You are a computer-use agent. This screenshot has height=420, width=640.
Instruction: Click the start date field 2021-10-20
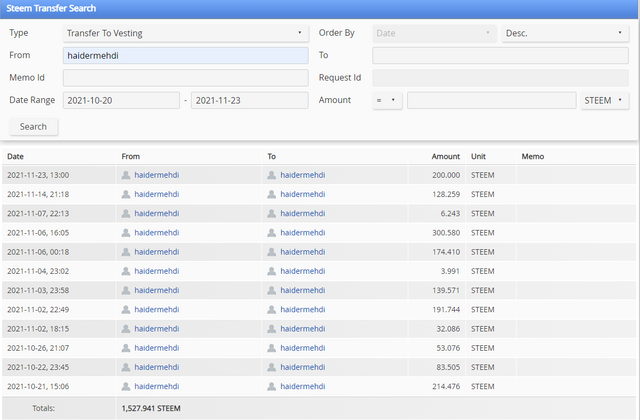click(x=121, y=100)
